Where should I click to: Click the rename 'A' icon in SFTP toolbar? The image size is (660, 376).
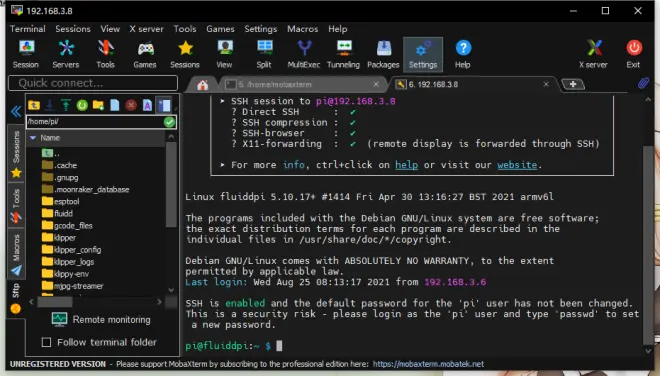(x=147, y=105)
